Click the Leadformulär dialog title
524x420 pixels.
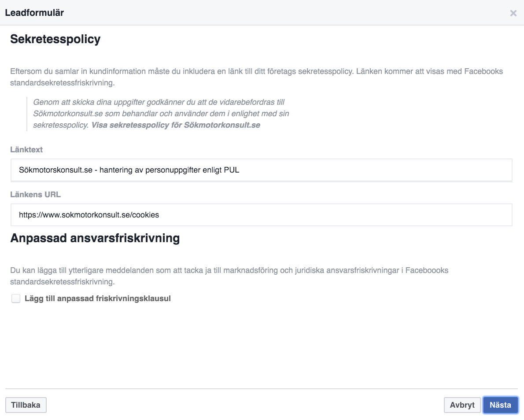(x=34, y=13)
